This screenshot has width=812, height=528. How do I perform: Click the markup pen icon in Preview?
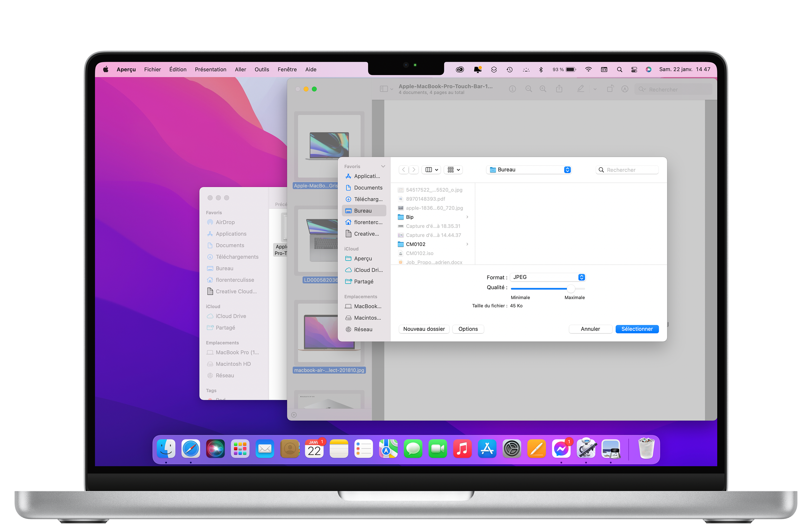click(581, 89)
